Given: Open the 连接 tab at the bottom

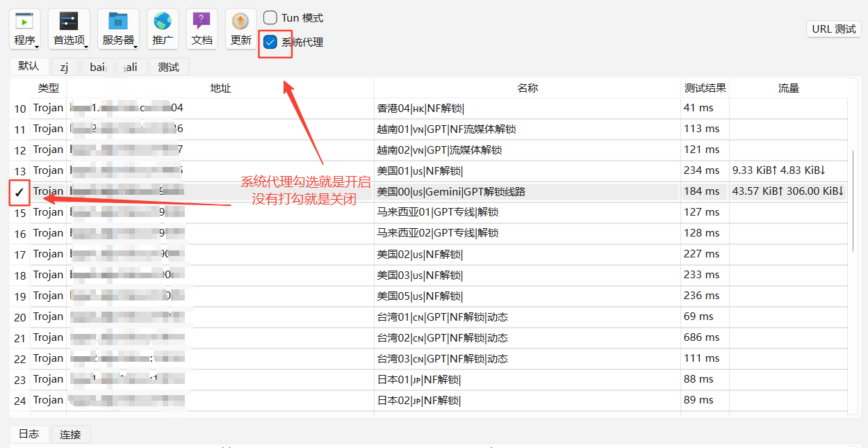Looking at the screenshot, I should 70,435.
